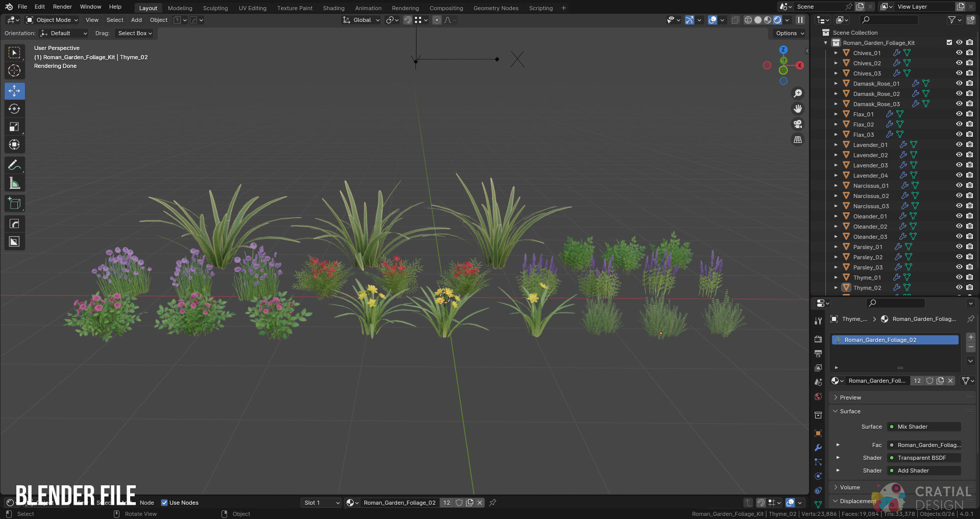
Task: Select the Move tool
Action: (x=14, y=91)
